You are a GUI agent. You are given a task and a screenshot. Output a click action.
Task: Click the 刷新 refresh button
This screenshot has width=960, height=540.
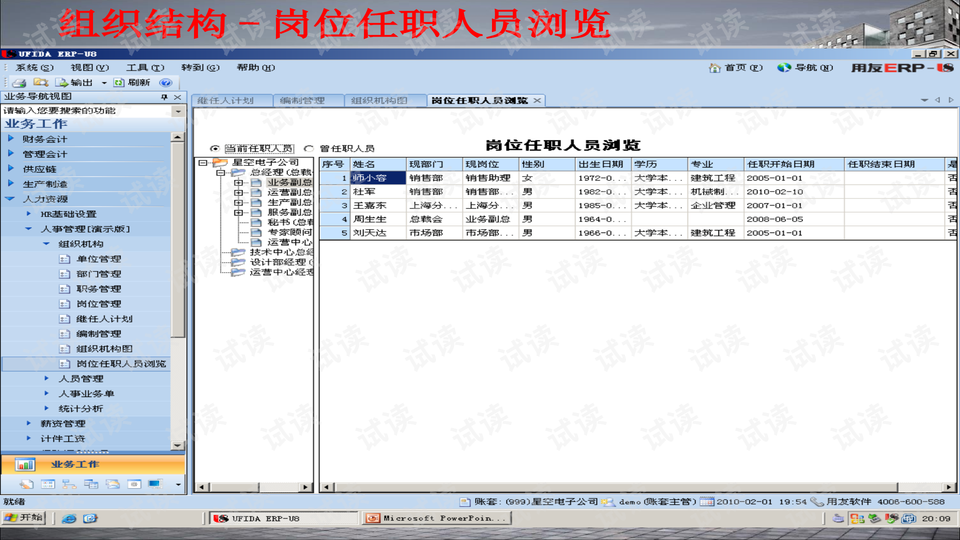(x=132, y=83)
